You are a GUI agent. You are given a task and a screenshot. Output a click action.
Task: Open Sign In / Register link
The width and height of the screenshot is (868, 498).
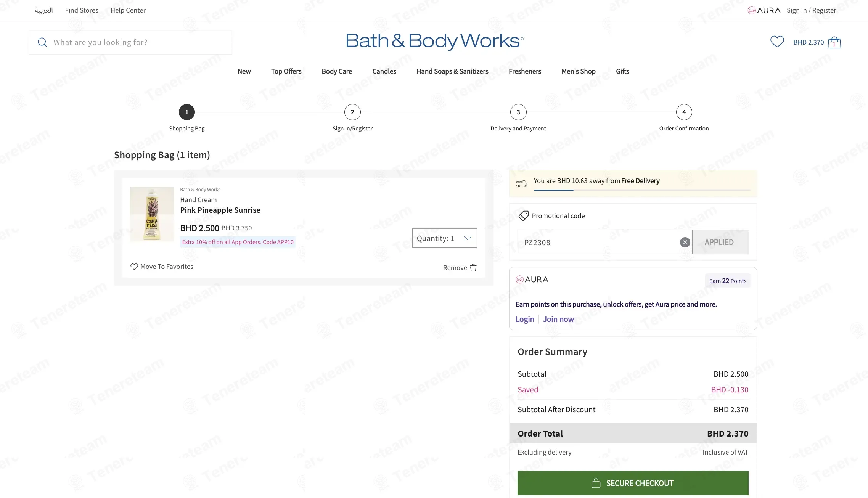click(811, 10)
